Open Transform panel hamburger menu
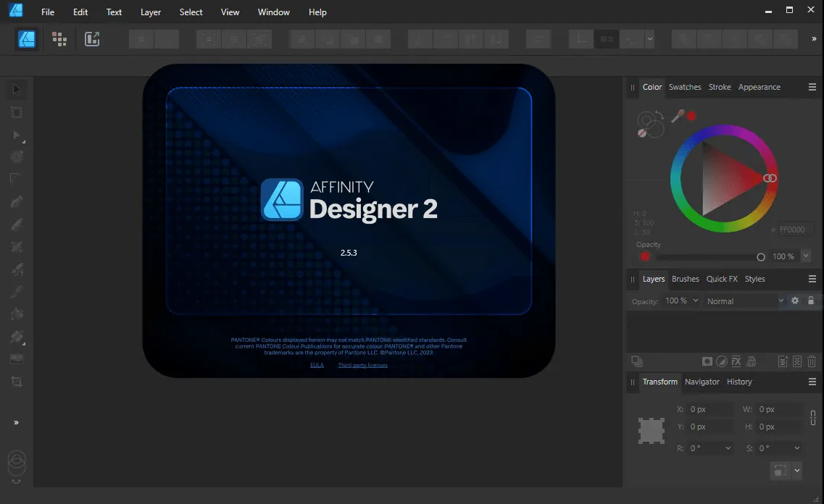Screen dimensions: 824x504 click(812, 382)
